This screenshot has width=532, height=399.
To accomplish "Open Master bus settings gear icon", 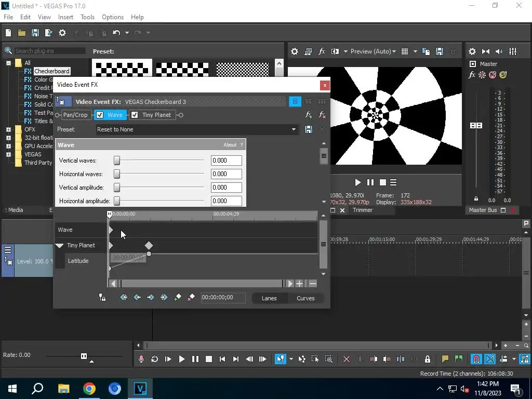I will click(472, 51).
